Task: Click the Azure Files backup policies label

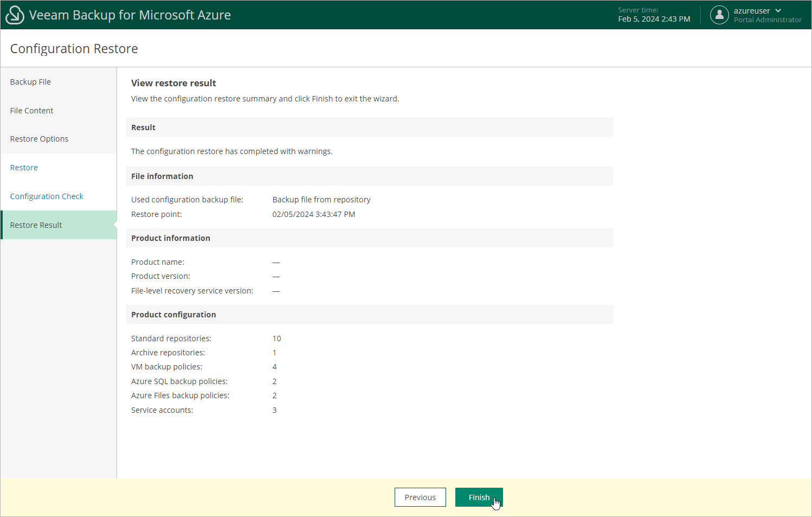Action: coord(180,395)
